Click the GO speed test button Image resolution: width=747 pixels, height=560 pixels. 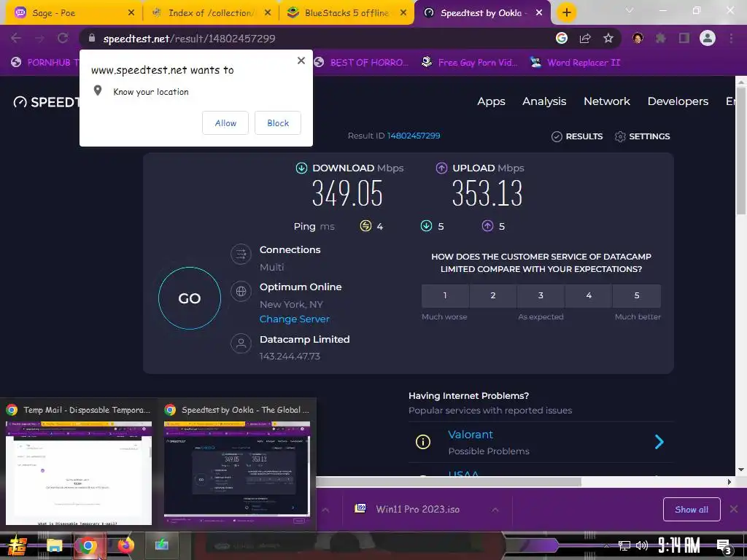point(190,298)
